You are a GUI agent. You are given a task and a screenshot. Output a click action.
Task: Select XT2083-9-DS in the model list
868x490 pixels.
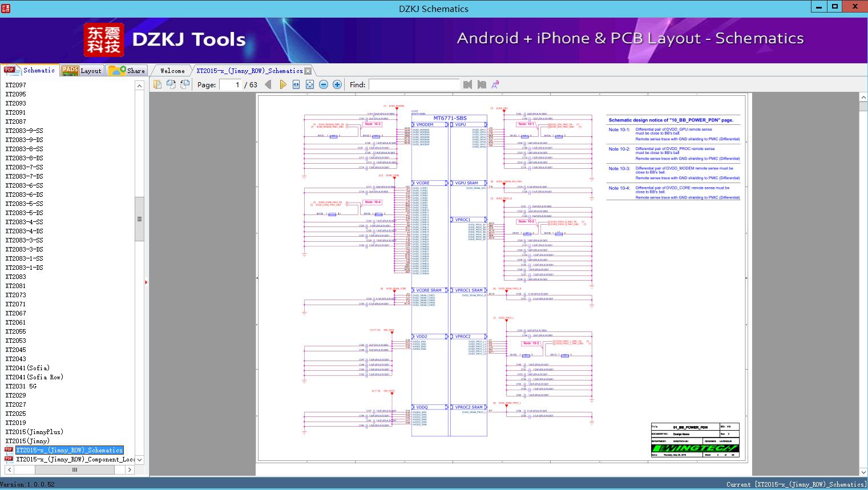coord(25,140)
